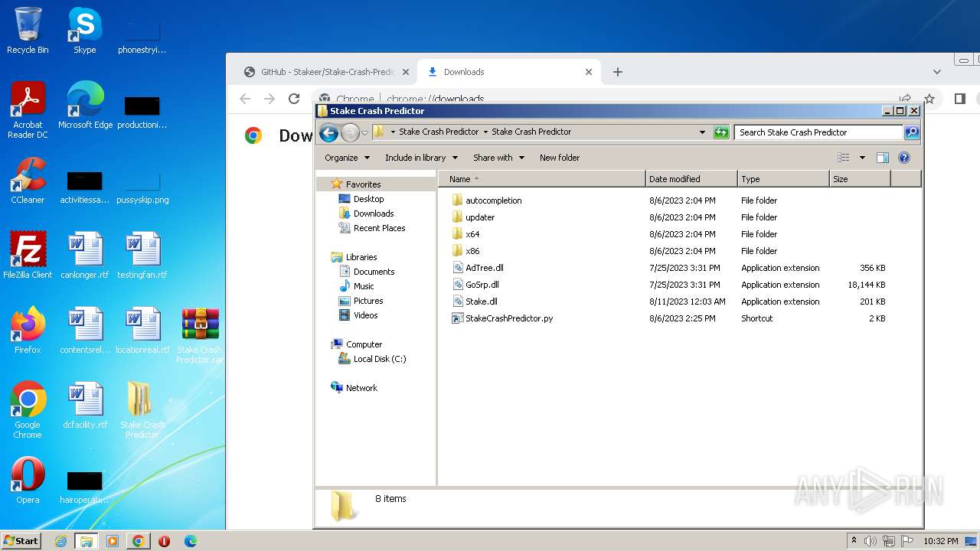980x551 pixels.
Task: Click the Start button
Action: pyautogui.click(x=21, y=540)
